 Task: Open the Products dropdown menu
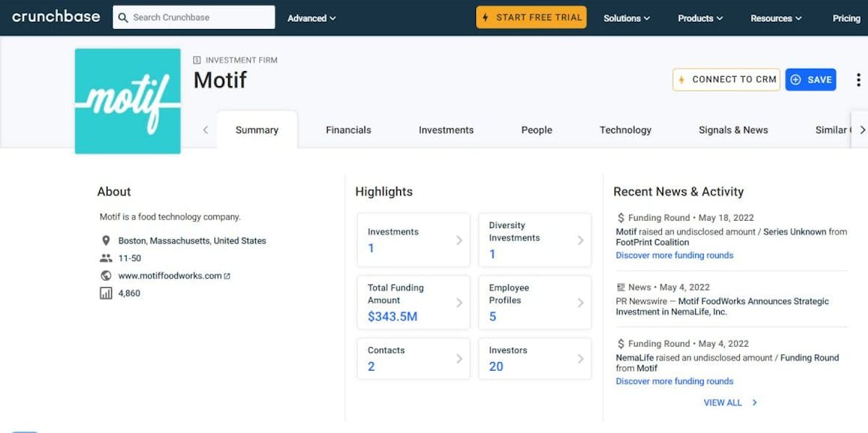[x=699, y=18]
